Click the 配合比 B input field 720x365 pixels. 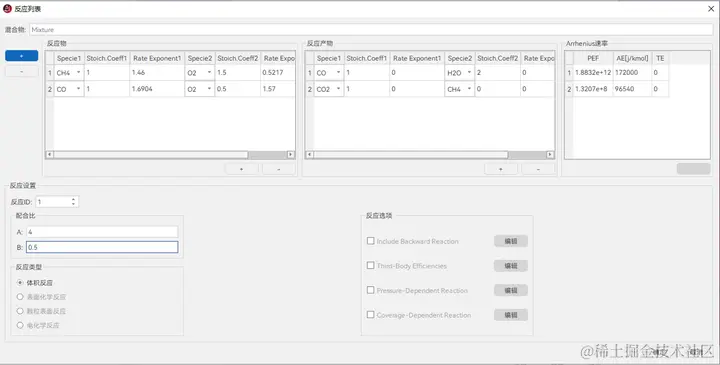(x=102, y=247)
